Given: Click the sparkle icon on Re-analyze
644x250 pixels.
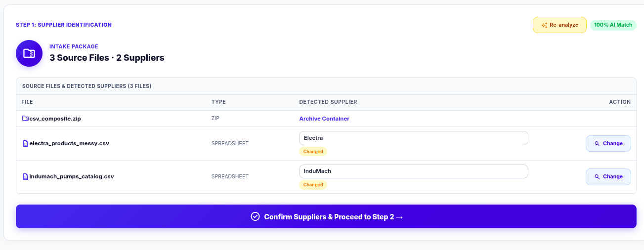Looking at the screenshot, I should click(544, 25).
